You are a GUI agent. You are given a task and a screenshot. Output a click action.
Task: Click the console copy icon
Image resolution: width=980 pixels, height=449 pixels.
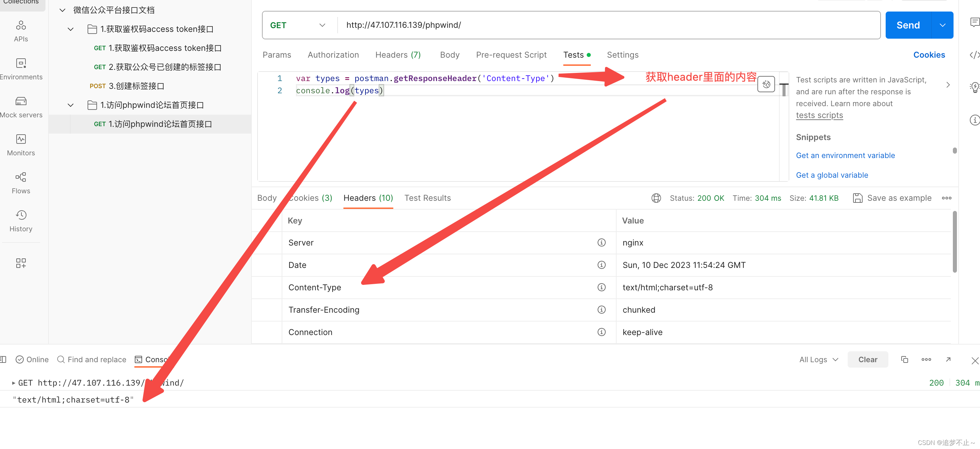point(904,359)
